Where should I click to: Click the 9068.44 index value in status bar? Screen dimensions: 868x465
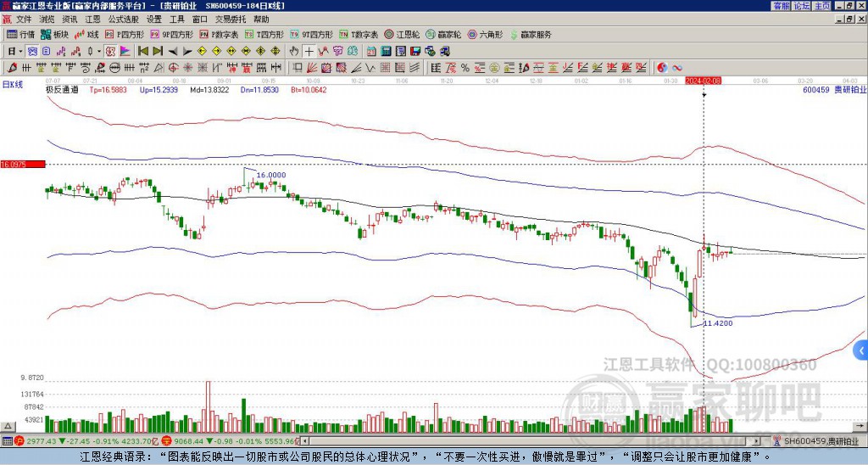pos(190,441)
